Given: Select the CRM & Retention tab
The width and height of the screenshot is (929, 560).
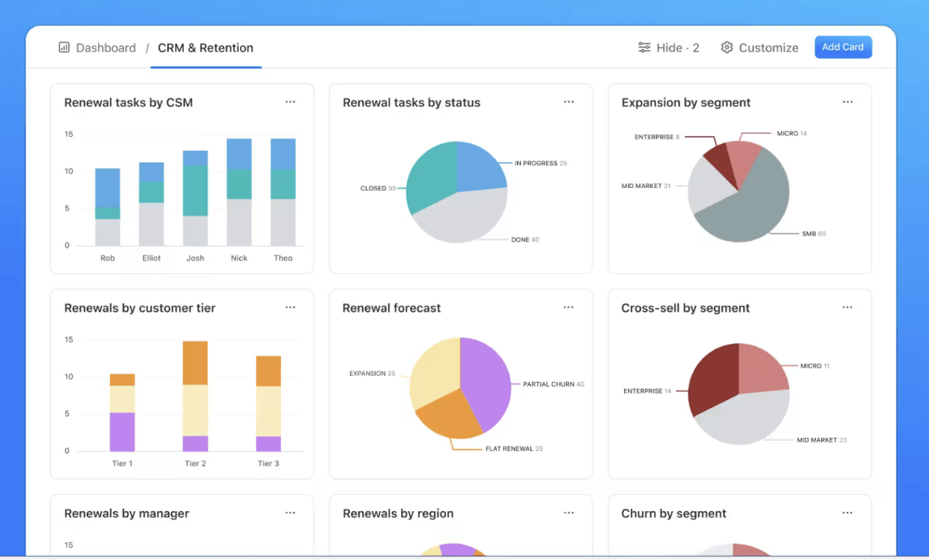Looking at the screenshot, I should [x=206, y=48].
